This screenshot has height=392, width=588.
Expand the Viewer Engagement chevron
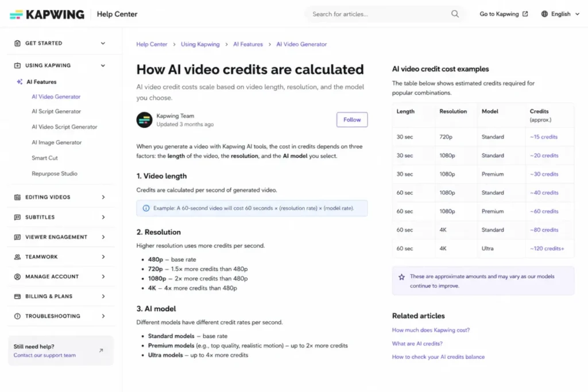pos(103,237)
